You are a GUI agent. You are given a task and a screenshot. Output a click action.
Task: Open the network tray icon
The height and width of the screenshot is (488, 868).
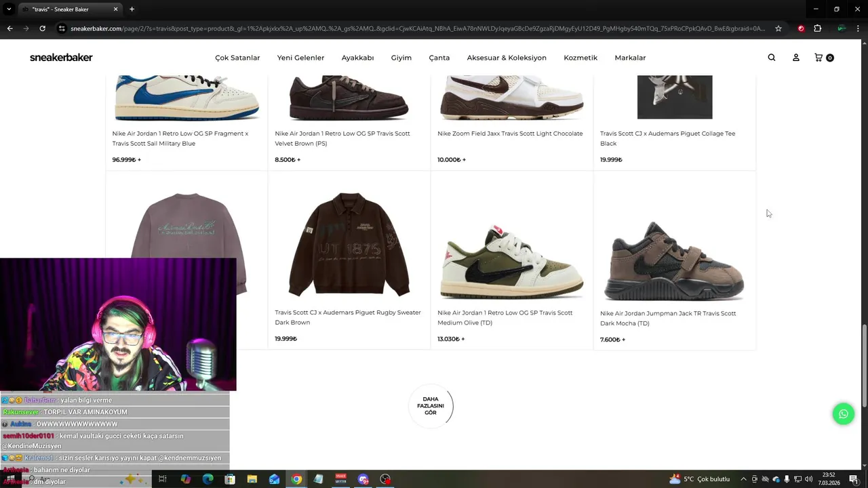[x=797, y=479]
